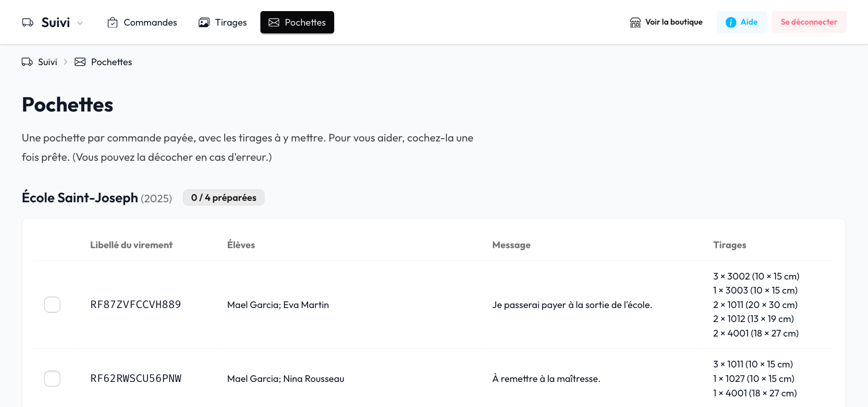868x407 pixels.
Task: Click message À remettre à la maîtresse
Action: [546, 379]
